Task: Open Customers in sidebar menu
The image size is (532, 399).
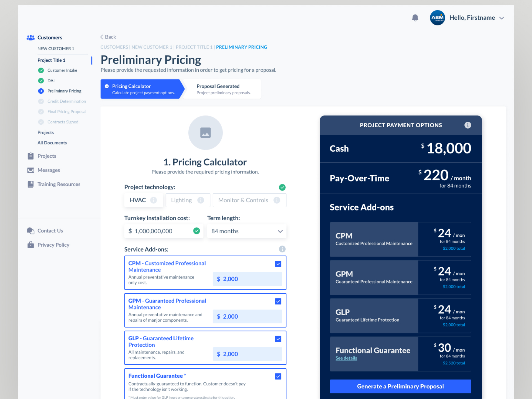Action: 50,37
